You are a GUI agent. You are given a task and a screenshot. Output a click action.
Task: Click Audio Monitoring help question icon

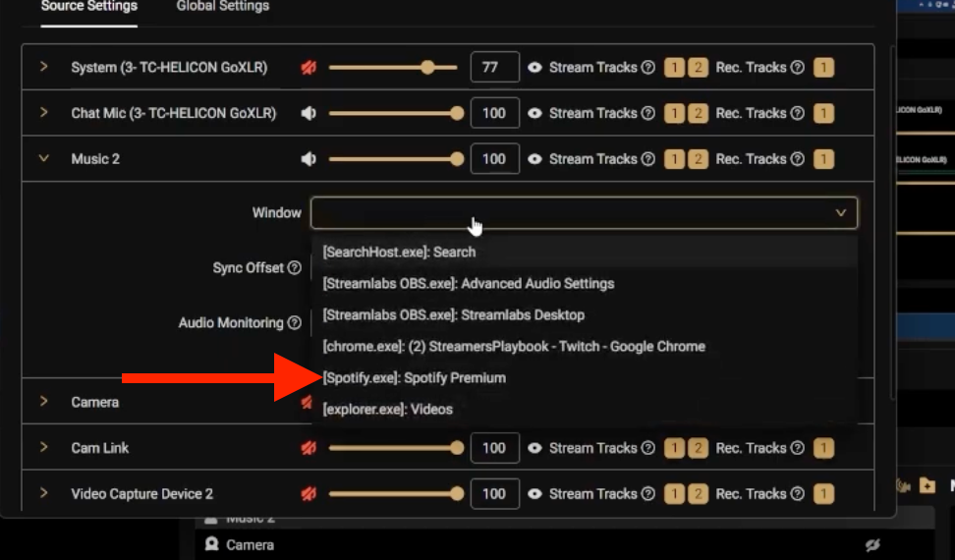294,323
